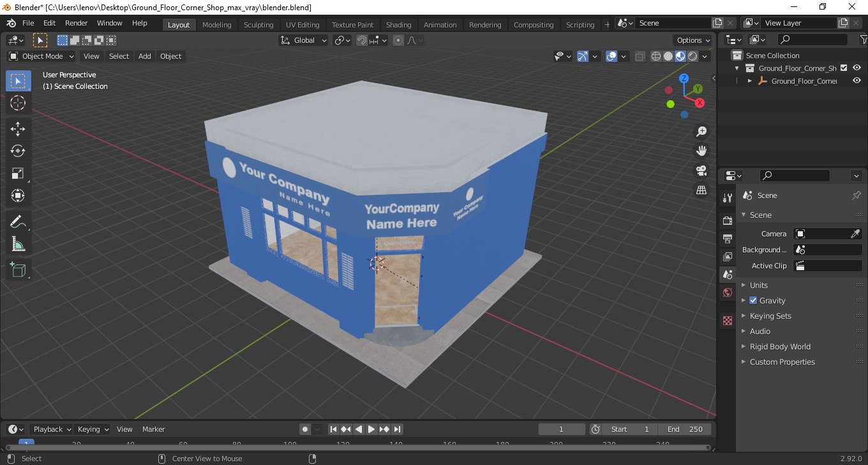Click the timeline horizontal scrollbar
This screenshot has height=465, width=868.
357,447
